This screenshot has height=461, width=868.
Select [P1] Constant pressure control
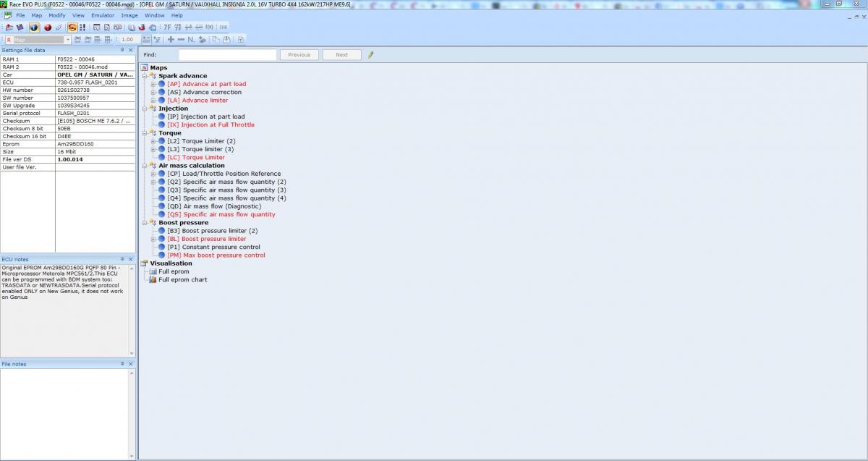click(213, 247)
